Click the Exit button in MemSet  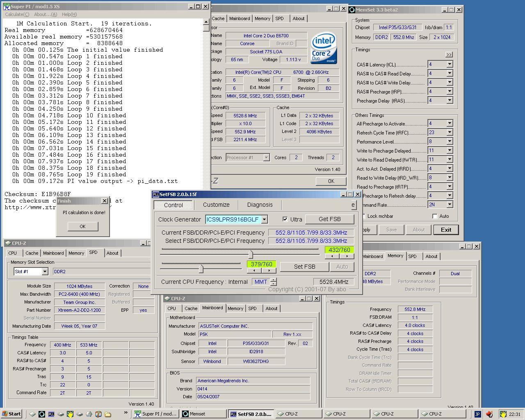tap(446, 230)
